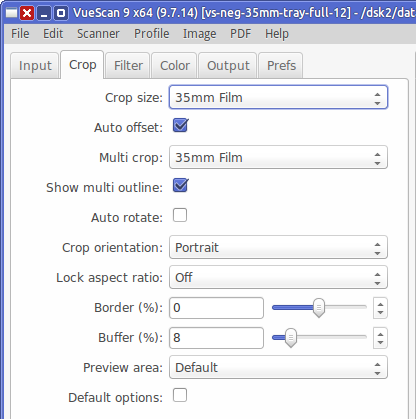Increase Buffer value with stepper up arrow
This screenshot has width=416, height=419.
click(x=380, y=333)
